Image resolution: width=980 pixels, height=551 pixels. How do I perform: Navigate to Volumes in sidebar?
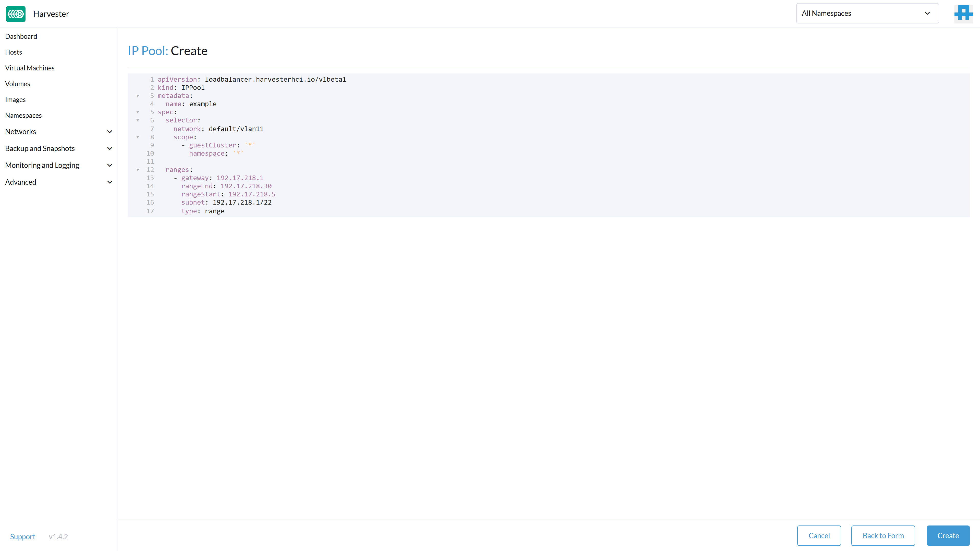pyautogui.click(x=18, y=84)
